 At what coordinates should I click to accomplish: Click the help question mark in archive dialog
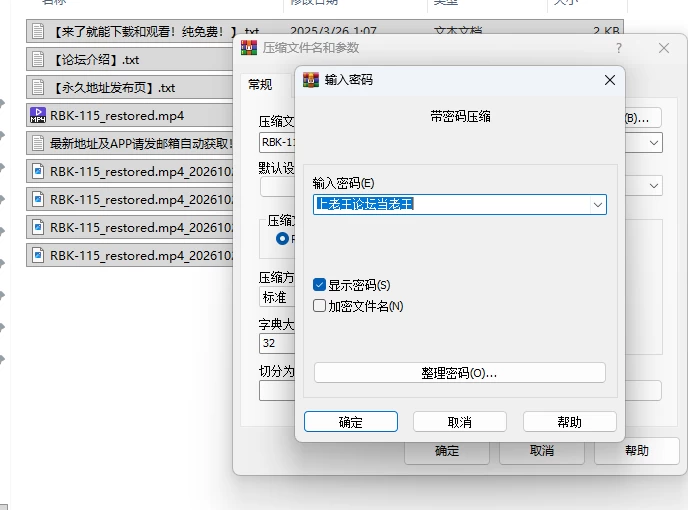(619, 48)
